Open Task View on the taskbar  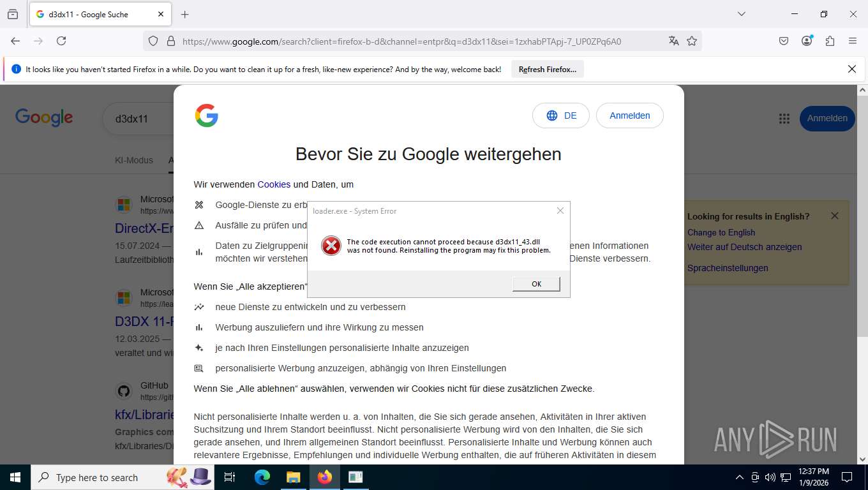click(x=230, y=477)
